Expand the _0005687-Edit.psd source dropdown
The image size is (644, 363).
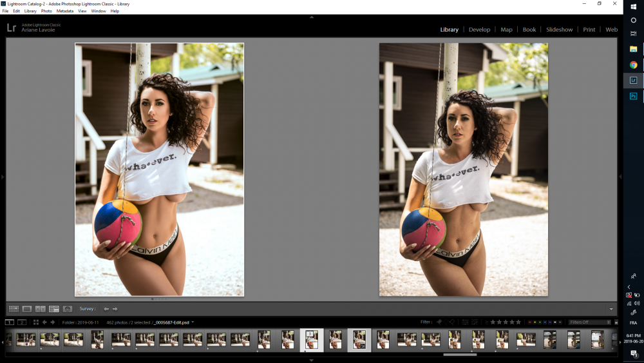point(193,322)
